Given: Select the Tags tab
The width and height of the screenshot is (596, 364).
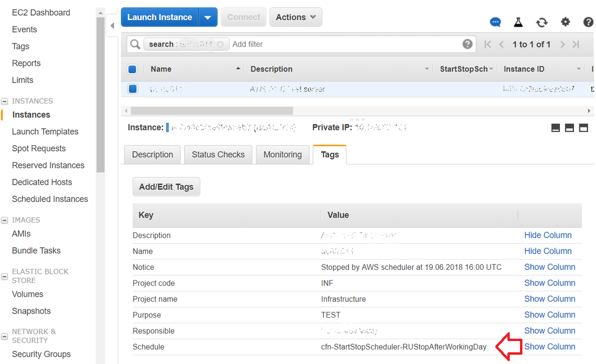Looking at the screenshot, I should pyautogui.click(x=330, y=155).
